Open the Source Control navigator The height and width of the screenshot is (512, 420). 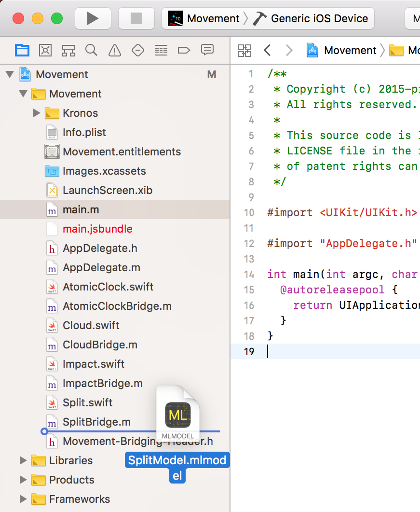(x=45, y=50)
